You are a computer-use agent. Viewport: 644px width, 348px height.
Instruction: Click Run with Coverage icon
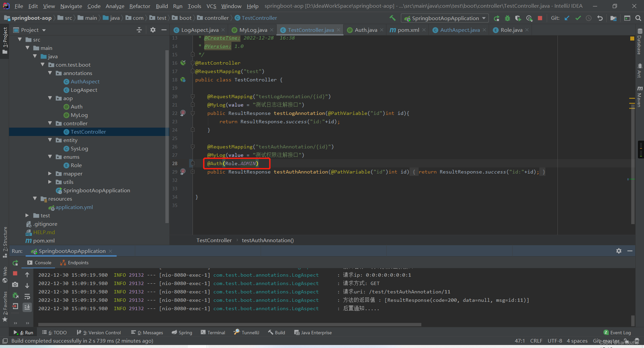tap(518, 18)
